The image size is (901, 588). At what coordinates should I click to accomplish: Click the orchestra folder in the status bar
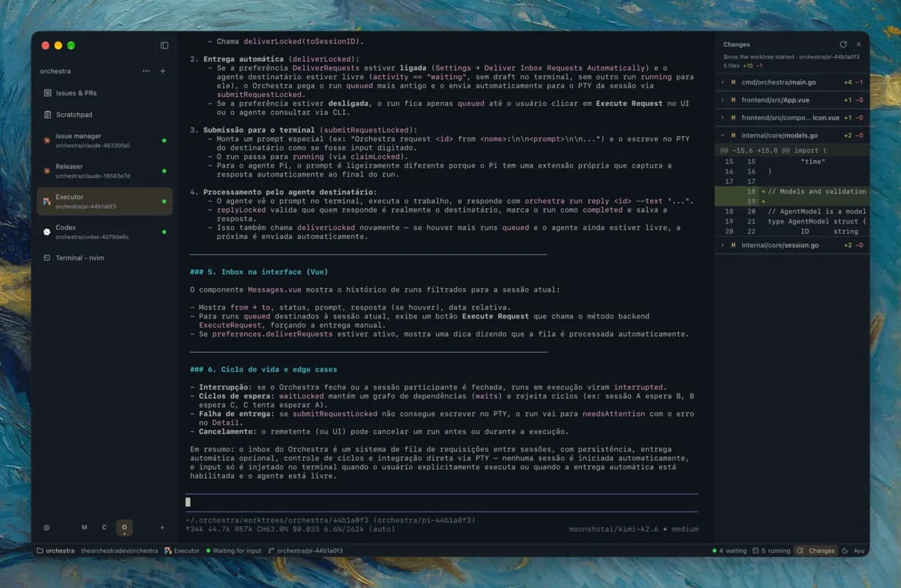pos(56,551)
